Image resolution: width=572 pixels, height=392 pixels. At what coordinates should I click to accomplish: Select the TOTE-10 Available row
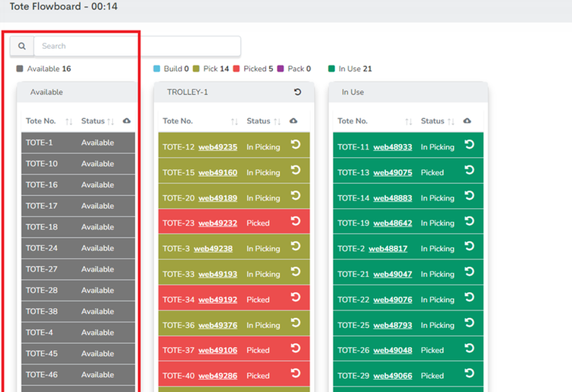click(78, 164)
